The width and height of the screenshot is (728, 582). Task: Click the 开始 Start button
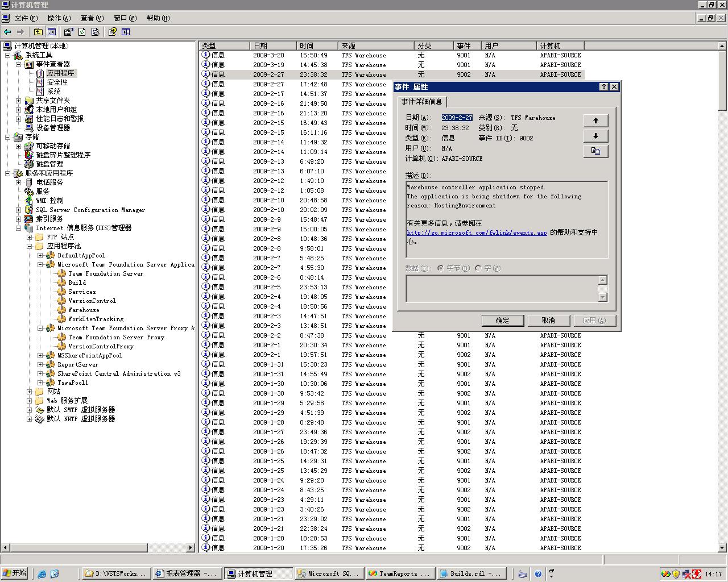tap(15, 573)
